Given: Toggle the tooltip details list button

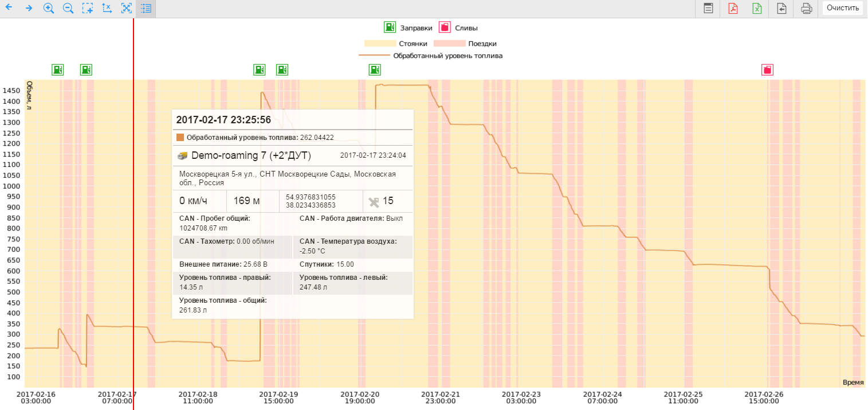Looking at the screenshot, I should [146, 8].
